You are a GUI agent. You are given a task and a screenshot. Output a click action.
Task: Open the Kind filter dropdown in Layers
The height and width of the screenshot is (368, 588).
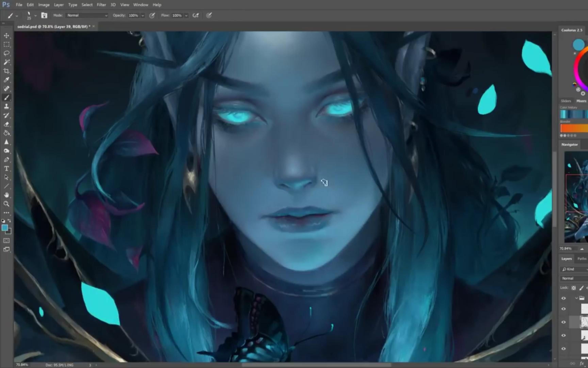coord(574,269)
